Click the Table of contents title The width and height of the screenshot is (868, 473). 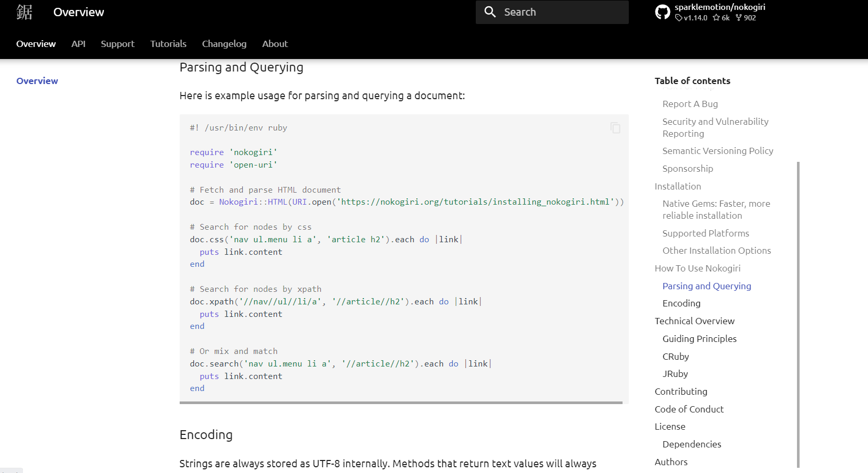tap(693, 81)
